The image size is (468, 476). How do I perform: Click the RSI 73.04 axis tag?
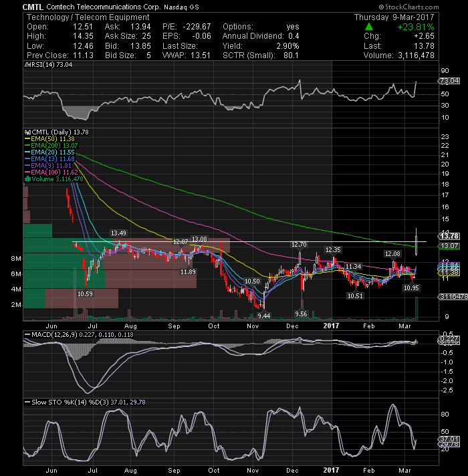[449, 81]
